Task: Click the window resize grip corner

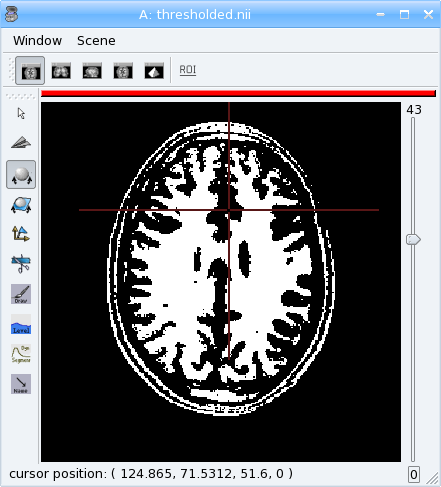Action: (433, 479)
